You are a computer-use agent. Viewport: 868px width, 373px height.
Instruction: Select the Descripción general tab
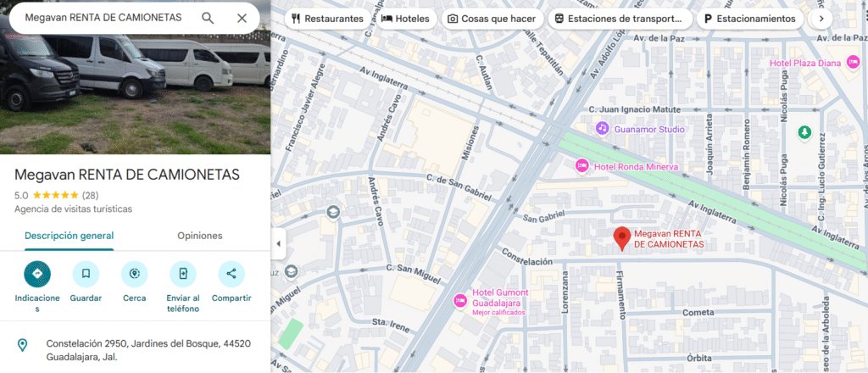coord(70,236)
